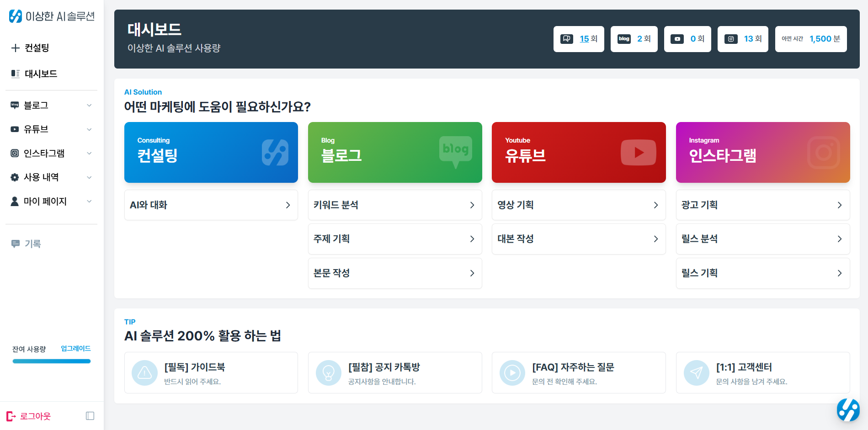Select the green 블로그 category card
Screen dimensions: 868x430
click(x=395, y=152)
